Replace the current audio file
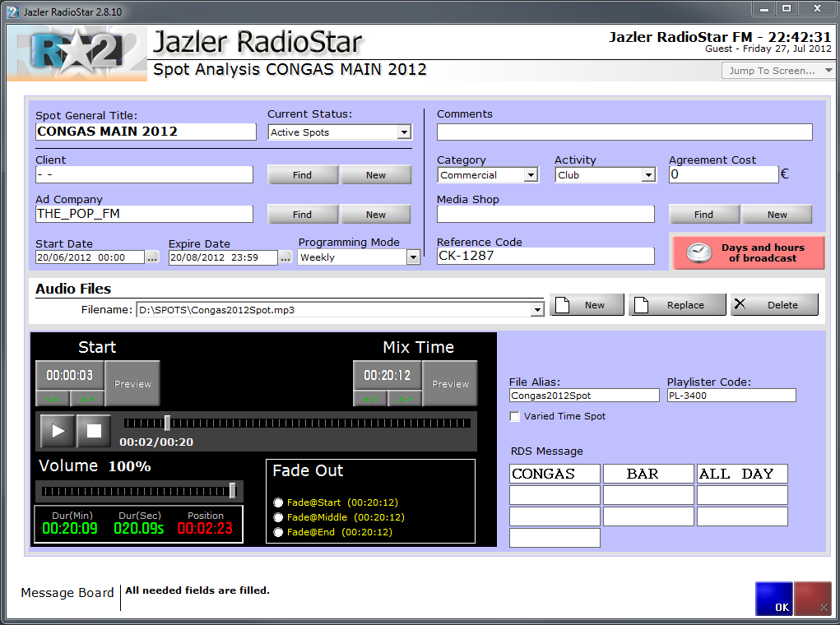The image size is (840, 625). click(677, 305)
